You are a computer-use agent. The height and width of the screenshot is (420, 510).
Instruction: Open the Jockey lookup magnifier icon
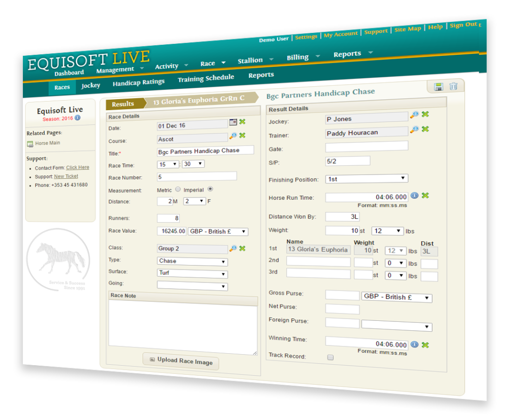coord(414,115)
